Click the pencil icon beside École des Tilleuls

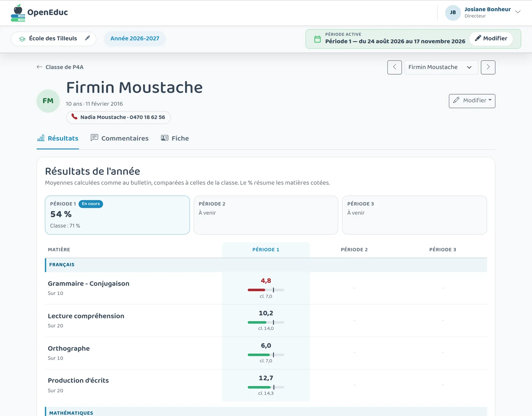(87, 38)
